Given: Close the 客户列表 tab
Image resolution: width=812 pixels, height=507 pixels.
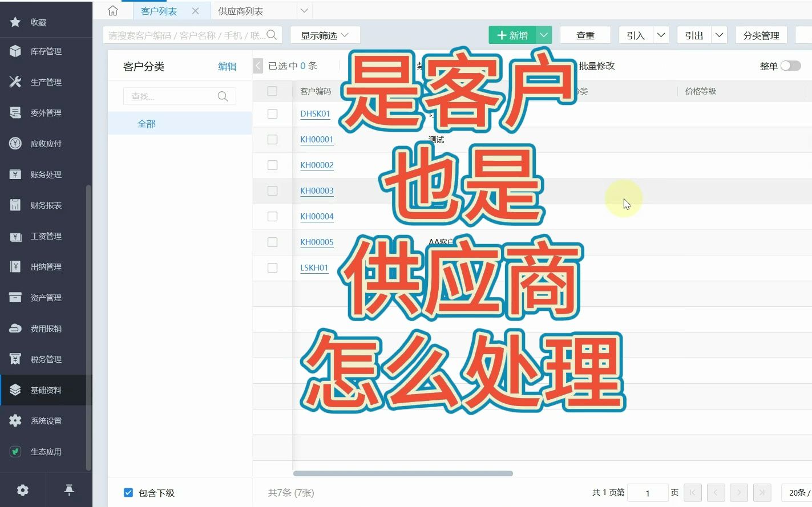Looking at the screenshot, I should [x=195, y=11].
